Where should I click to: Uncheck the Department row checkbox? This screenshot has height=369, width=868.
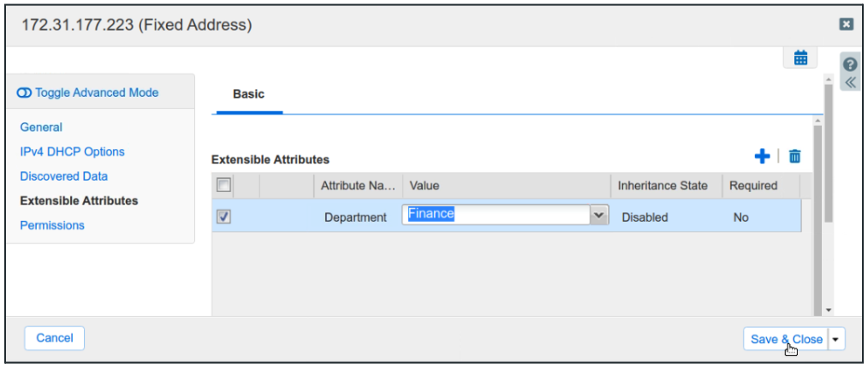click(223, 217)
